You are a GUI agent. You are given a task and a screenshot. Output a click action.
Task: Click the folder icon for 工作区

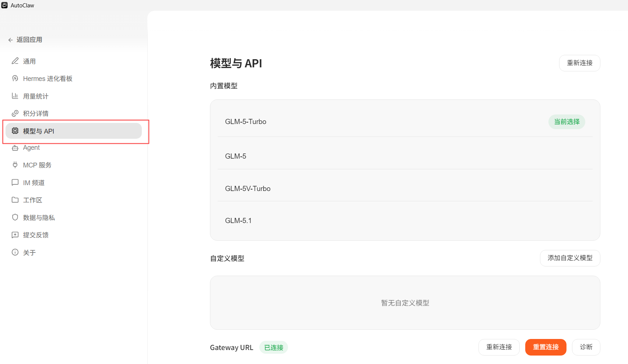click(x=15, y=200)
